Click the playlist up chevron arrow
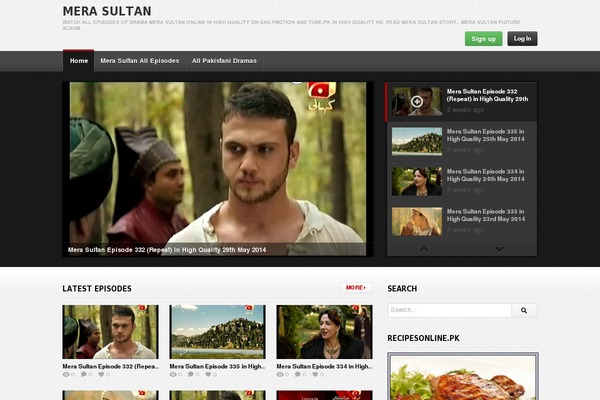Screen dimensions: 600x400 pos(424,249)
